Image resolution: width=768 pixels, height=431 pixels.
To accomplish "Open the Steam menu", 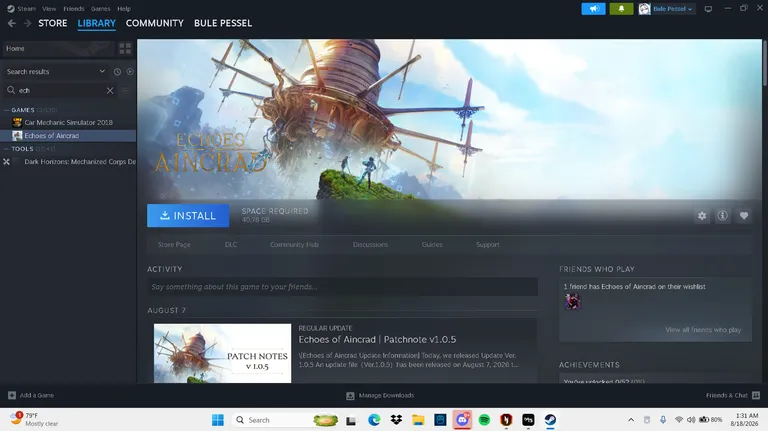I will coord(26,9).
